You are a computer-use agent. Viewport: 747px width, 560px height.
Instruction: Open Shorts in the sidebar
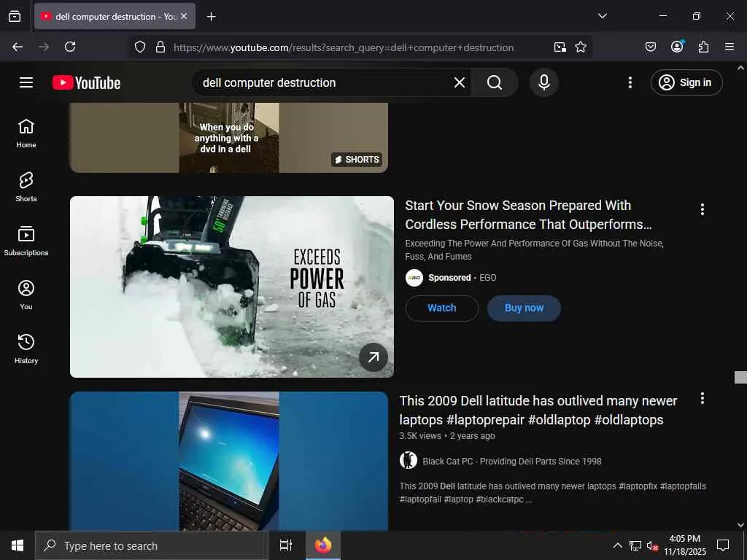click(x=26, y=187)
